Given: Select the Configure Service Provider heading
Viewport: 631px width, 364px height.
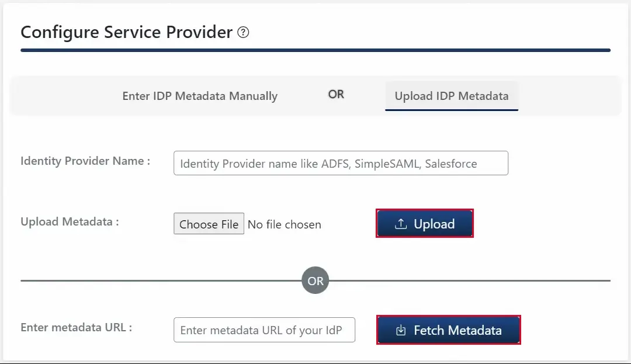Looking at the screenshot, I should pos(125,33).
